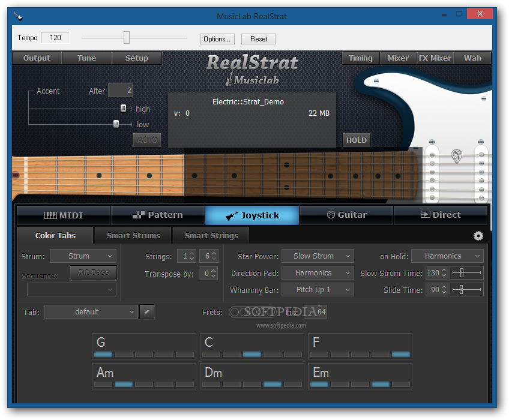Image resolution: width=509 pixels, height=420 pixels.
Task: Open the Tune panel
Action: [x=86, y=58]
